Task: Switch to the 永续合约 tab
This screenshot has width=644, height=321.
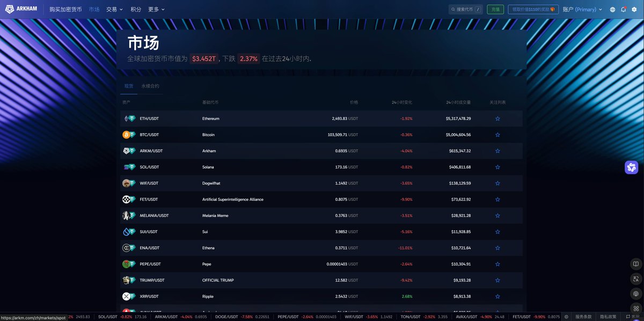Action: pos(150,86)
